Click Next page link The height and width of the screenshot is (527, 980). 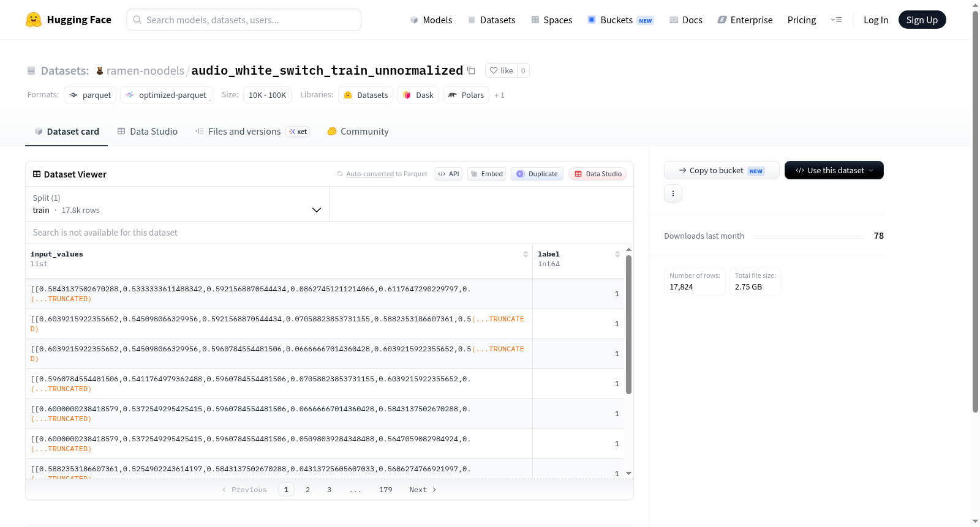pos(423,490)
